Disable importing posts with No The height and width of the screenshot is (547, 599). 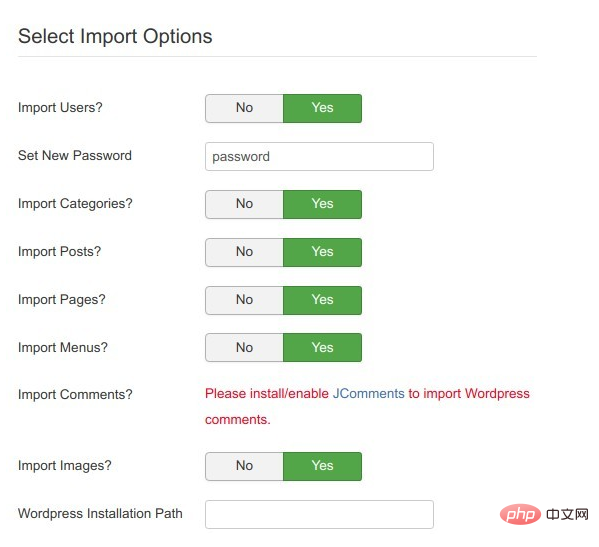click(x=244, y=252)
